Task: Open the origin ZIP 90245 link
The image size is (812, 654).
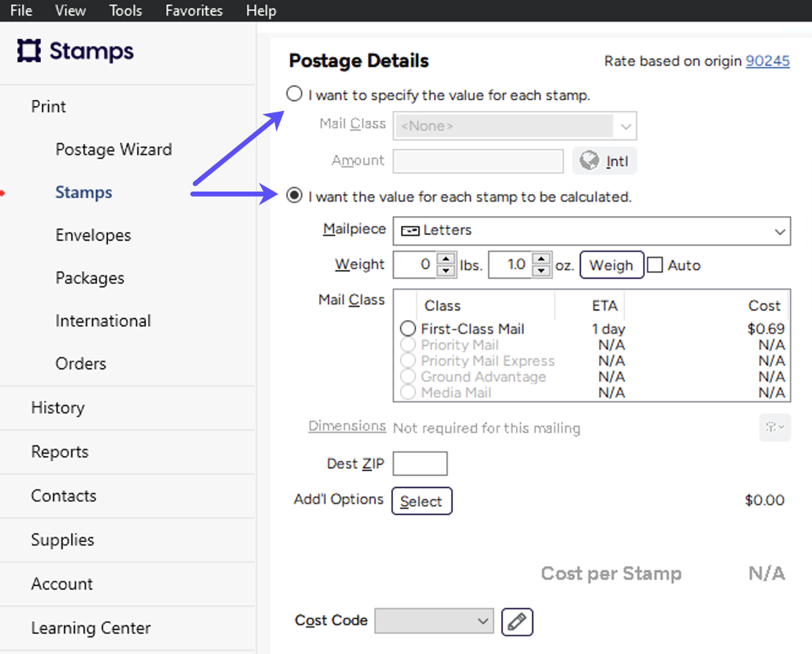Action: [x=767, y=61]
